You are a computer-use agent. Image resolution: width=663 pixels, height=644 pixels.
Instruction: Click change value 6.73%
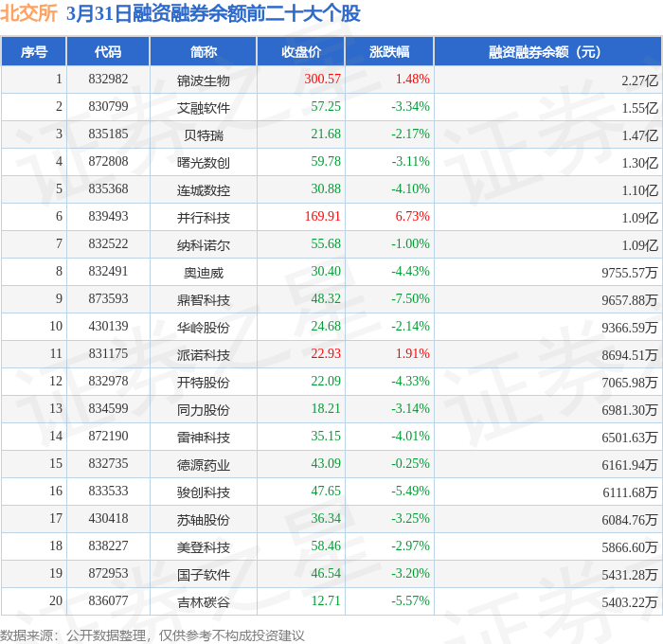tap(412, 217)
